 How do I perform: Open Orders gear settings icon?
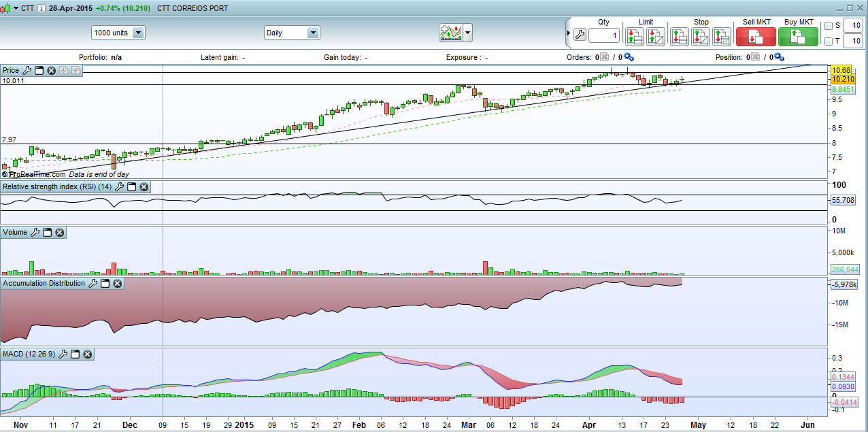(x=628, y=57)
